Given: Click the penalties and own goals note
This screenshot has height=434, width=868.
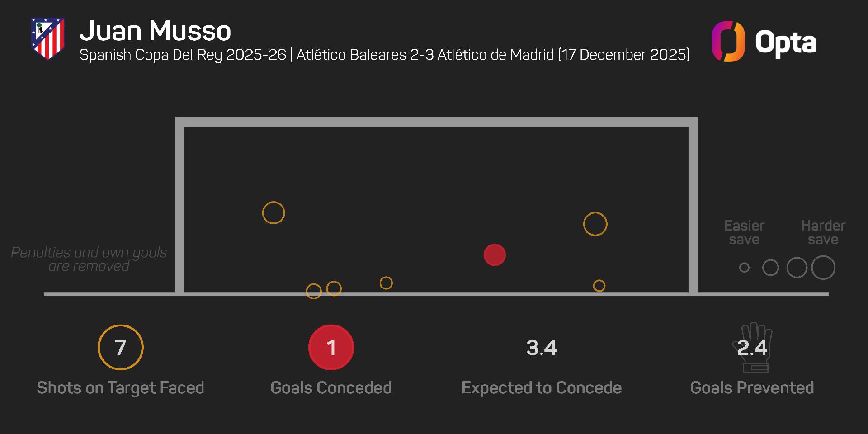Looking at the screenshot, I should 89,259.
